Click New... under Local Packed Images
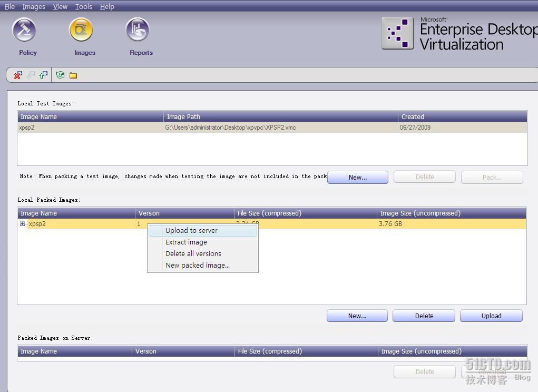The height and width of the screenshot is (392, 538). click(x=357, y=316)
